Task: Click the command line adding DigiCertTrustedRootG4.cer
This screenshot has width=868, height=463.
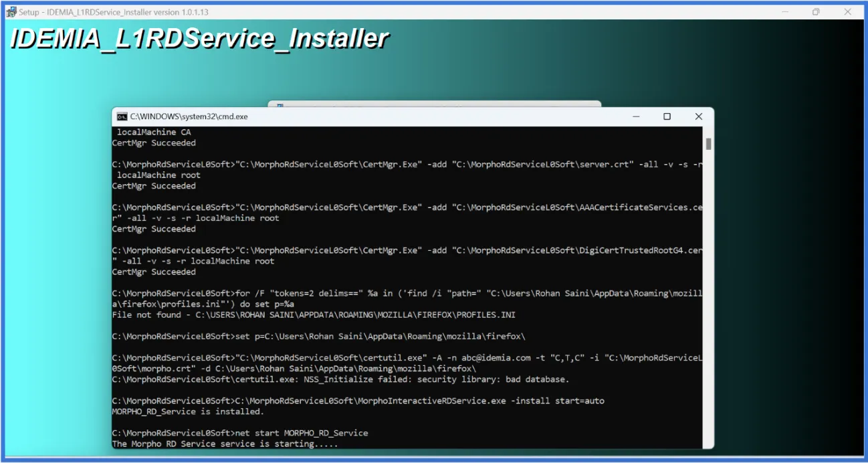Action: (x=407, y=256)
